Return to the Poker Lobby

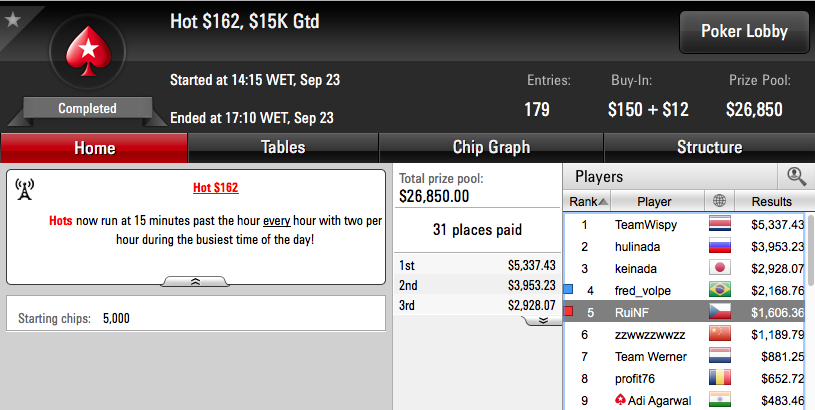point(744,32)
